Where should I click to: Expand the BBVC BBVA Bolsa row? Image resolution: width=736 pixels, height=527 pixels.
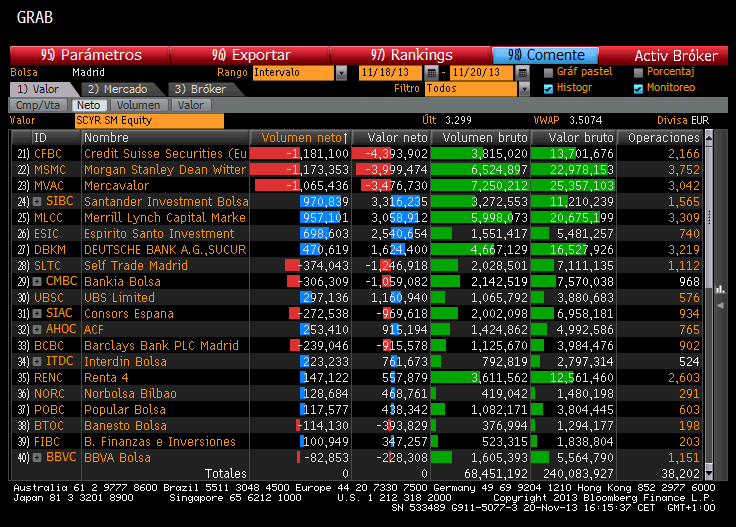coord(37,458)
